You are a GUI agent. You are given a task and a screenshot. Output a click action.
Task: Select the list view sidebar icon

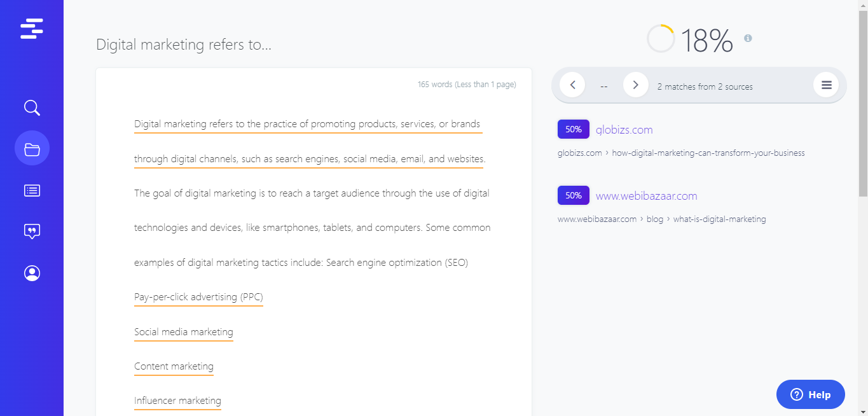point(32,190)
